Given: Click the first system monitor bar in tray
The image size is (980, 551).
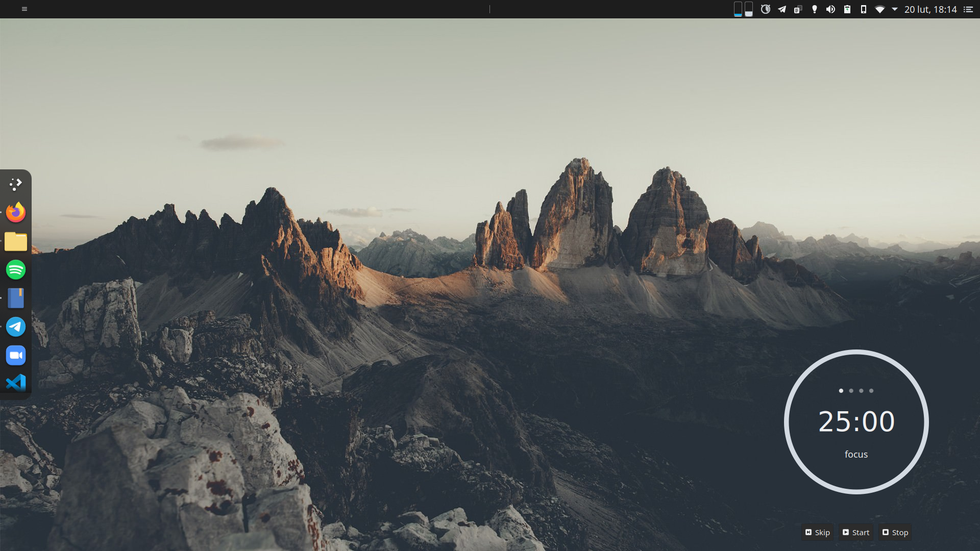Looking at the screenshot, I should [738, 9].
